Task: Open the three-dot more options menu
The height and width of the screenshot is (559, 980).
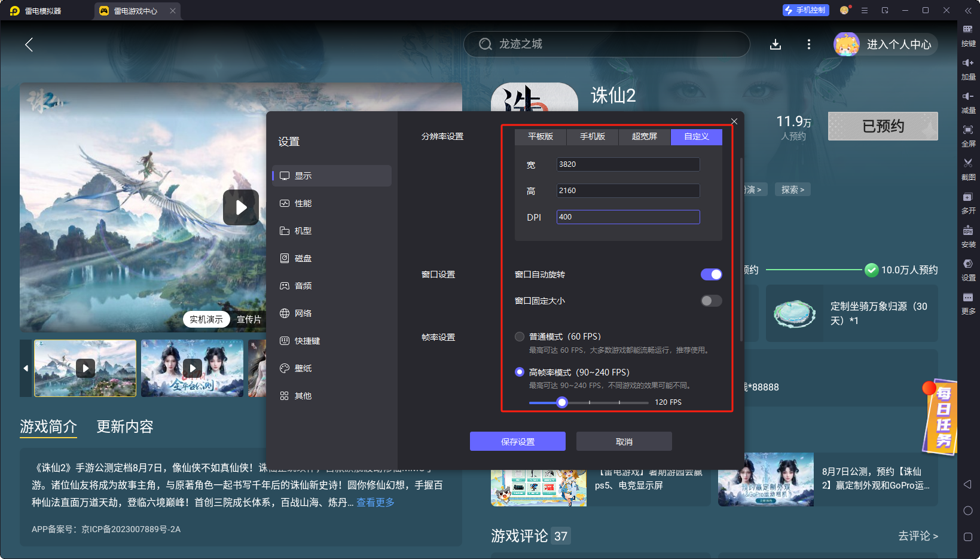Action: [809, 44]
